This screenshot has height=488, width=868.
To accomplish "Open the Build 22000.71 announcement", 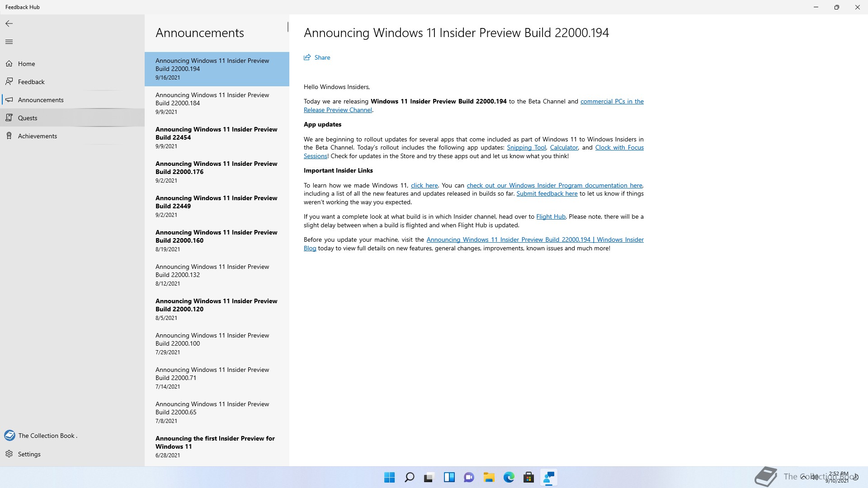I will pyautogui.click(x=217, y=378).
